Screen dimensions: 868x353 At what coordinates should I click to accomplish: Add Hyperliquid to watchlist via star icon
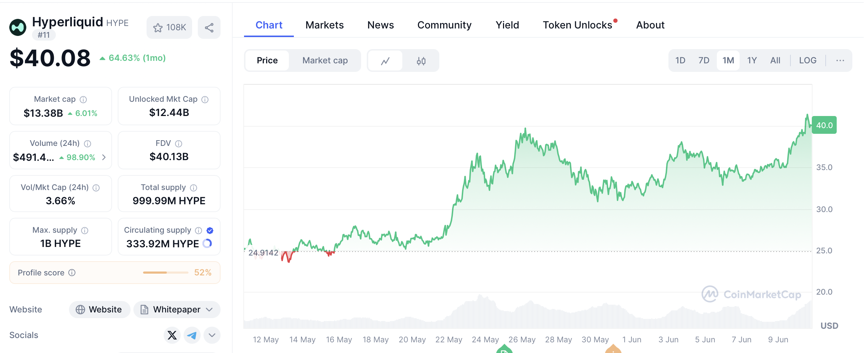pos(158,27)
